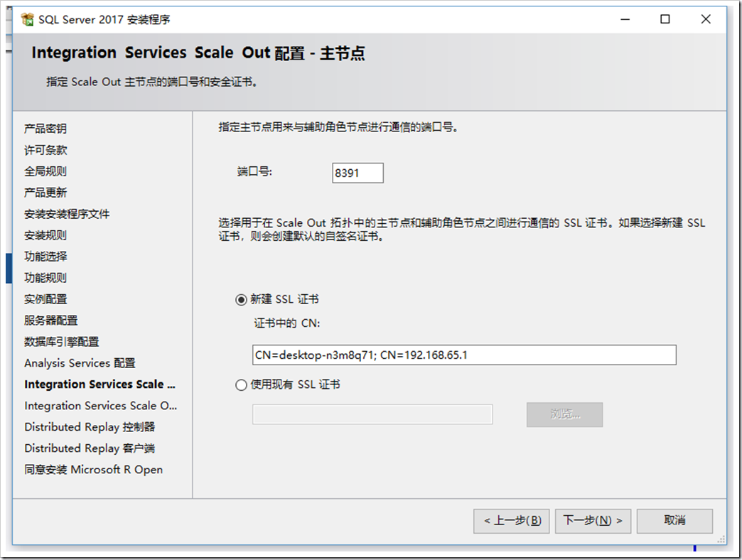This screenshot has width=742, height=560.
Task: Click the disabled 浏览 browse button
Action: pos(564,415)
